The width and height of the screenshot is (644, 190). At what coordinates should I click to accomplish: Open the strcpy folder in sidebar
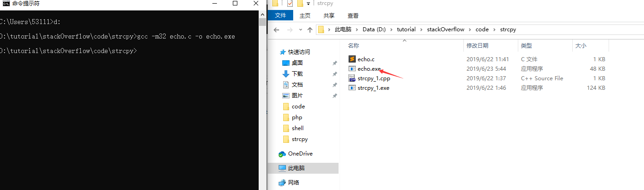click(300, 139)
